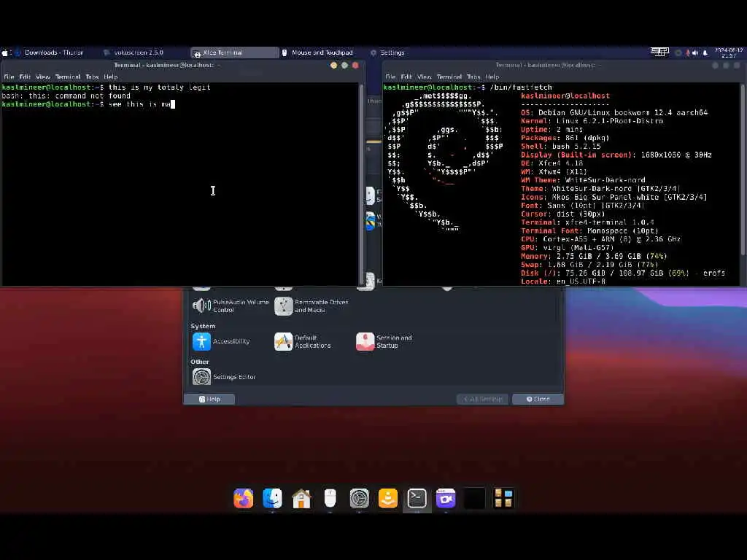Viewport: 747px width, 560px height.
Task: Click the 'Shell: bash 5.2.15' line
Action: click(x=561, y=146)
